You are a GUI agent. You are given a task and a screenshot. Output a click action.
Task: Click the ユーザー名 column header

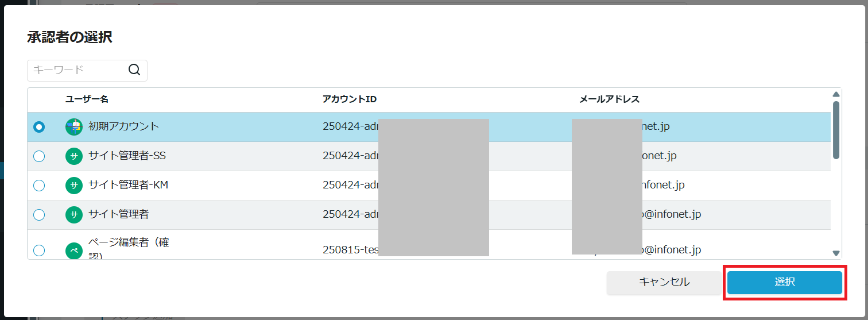coord(87,99)
